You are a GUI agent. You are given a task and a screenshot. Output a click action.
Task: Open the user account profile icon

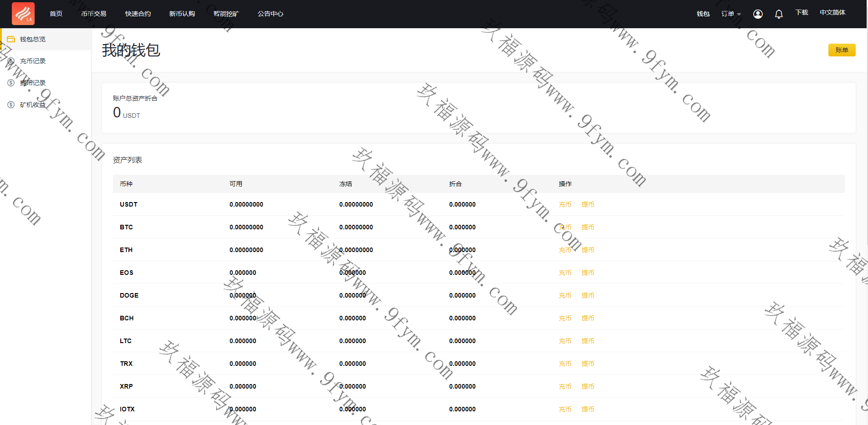pyautogui.click(x=758, y=14)
